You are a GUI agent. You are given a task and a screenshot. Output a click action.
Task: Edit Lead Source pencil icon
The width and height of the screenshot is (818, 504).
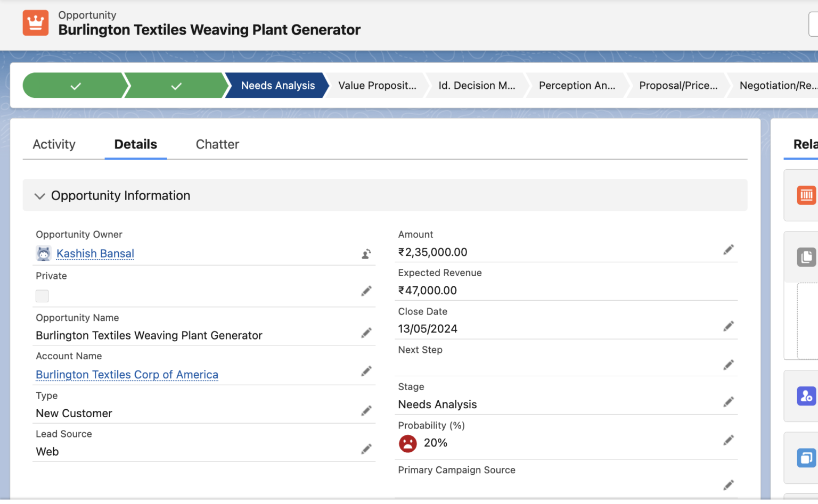pos(366,449)
